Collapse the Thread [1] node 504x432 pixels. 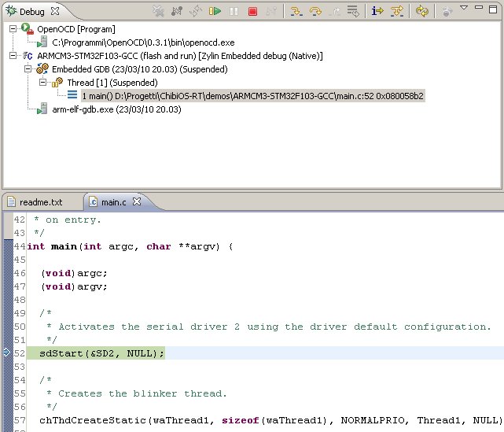pyautogui.click(x=43, y=83)
